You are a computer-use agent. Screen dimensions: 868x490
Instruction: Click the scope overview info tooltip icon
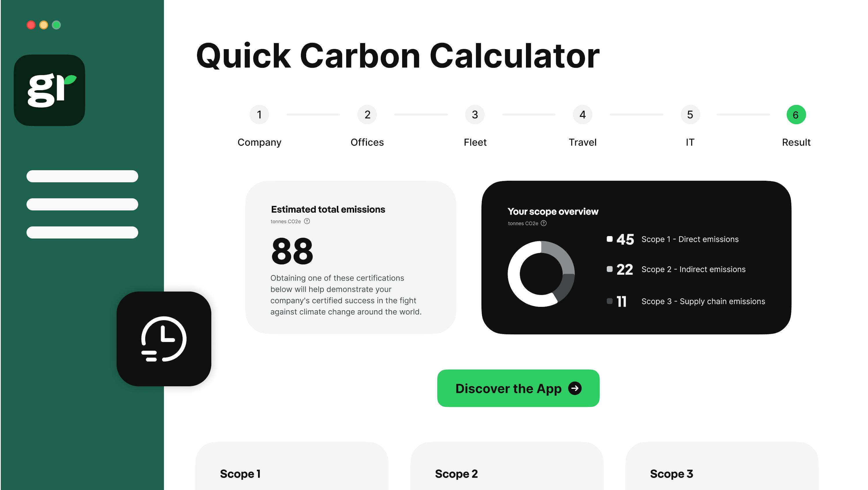pyautogui.click(x=544, y=222)
